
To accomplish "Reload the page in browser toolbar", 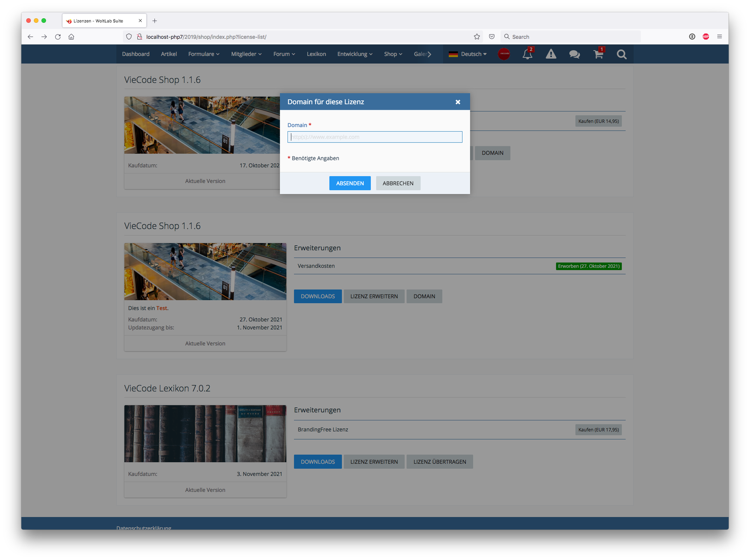I will tap(58, 37).
